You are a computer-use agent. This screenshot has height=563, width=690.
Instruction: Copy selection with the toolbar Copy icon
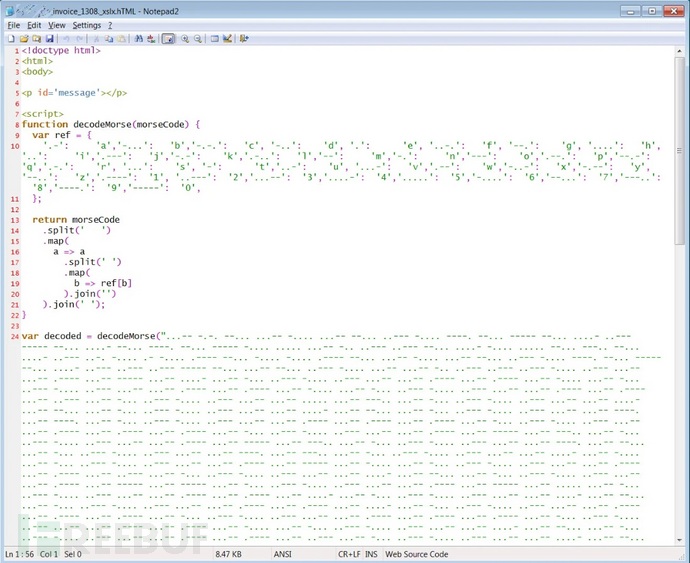[x=109, y=38]
